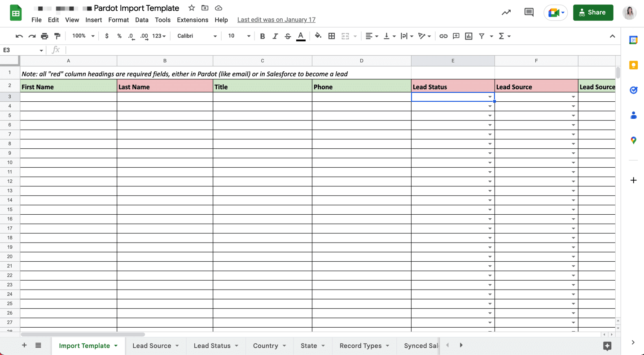Viewport: 644px width, 355px height.
Task: Hide the side panel chevron
Action: (x=633, y=342)
